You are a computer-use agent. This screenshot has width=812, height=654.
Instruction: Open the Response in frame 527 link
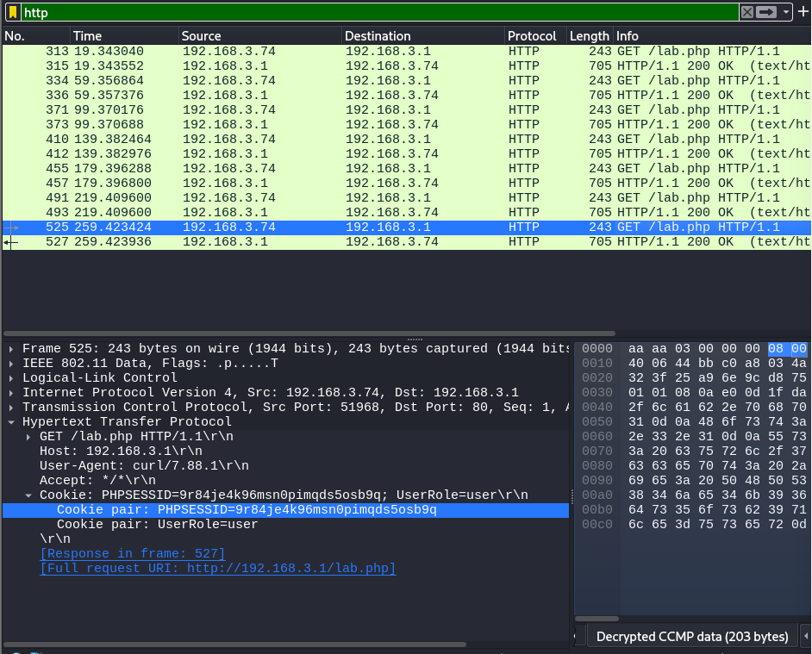point(133,553)
